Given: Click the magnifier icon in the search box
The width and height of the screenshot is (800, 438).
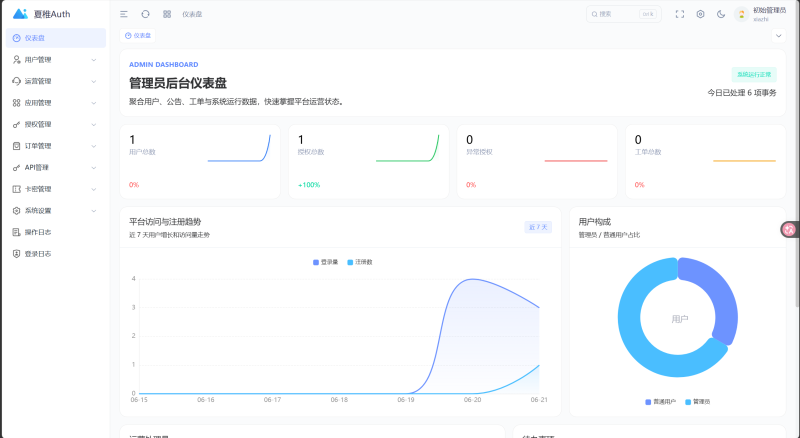Looking at the screenshot, I should [x=594, y=14].
